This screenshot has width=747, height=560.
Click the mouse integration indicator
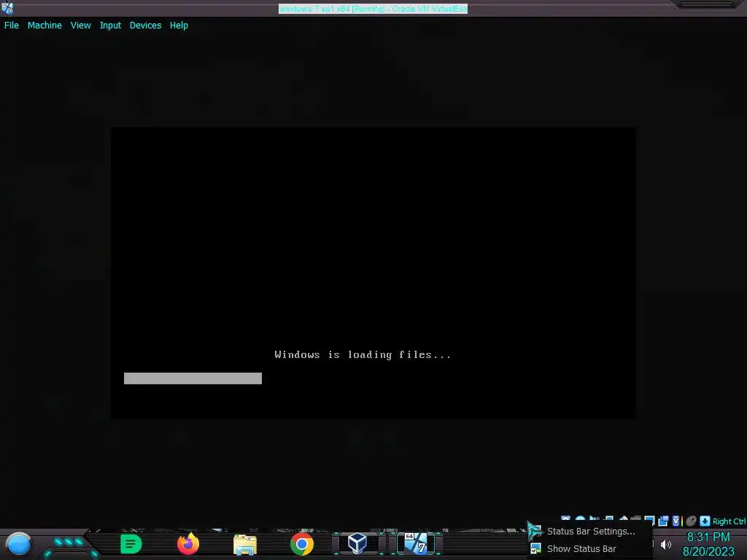[692, 521]
